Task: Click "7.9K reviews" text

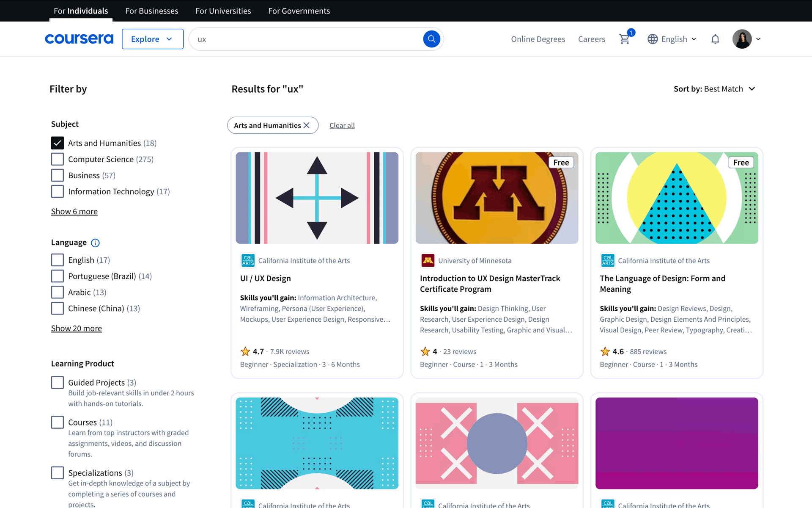Action: pyautogui.click(x=290, y=351)
